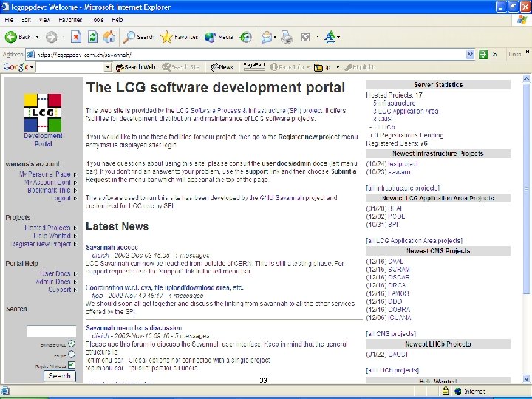Image resolution: width=532 pixels, height=399 pixels.
Task: Click the security padlock status icon
Action: [446, 391]
